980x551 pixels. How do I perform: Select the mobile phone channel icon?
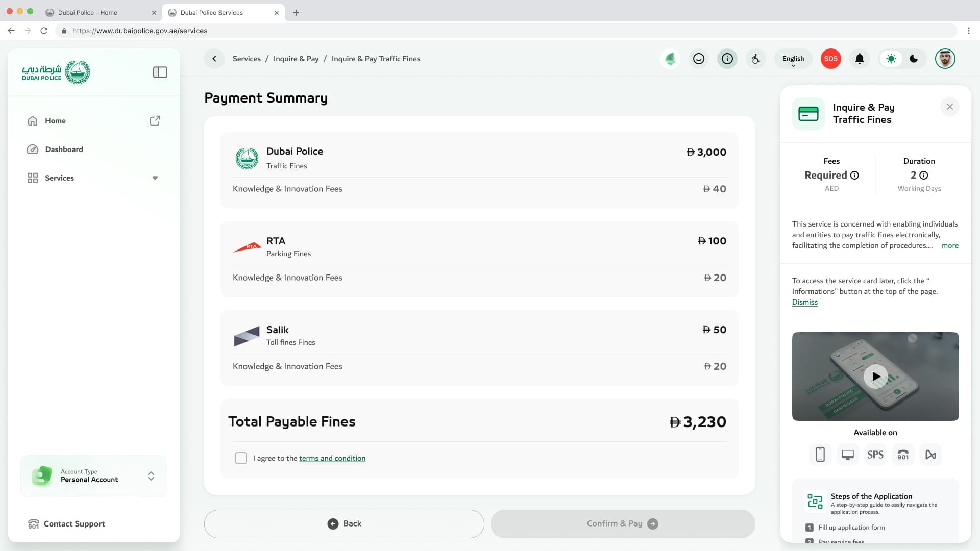coord(820,455)
